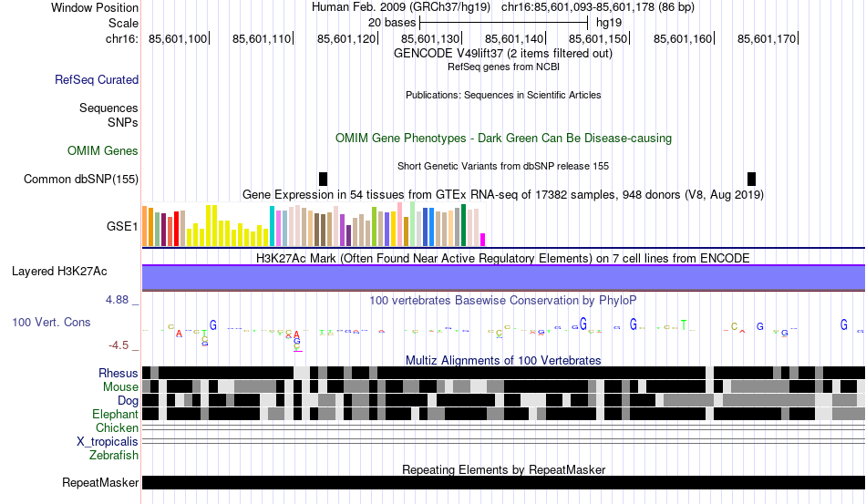The width and height of the screenshot is (866, 504).
Task: Select the Rhesus species label
Action: click(x=119, y=373)
